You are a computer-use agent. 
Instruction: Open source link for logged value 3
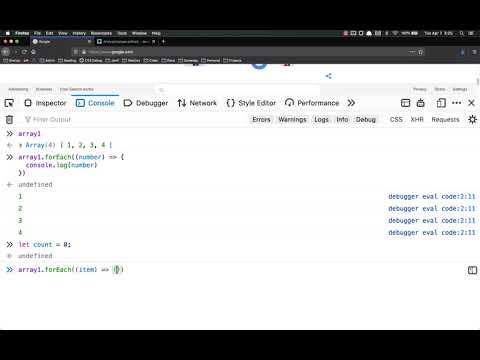pyautogui.click(x=432, y=220)
